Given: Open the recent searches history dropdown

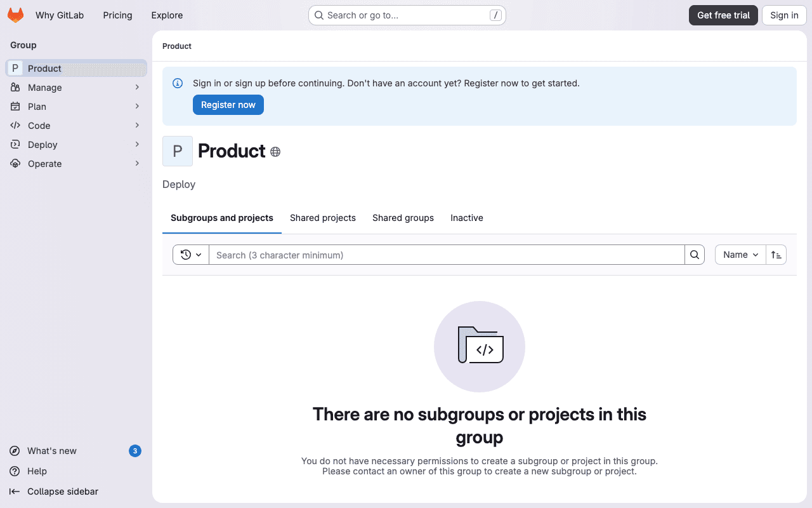Looking at the screenshot, I should tap(191, 255).
